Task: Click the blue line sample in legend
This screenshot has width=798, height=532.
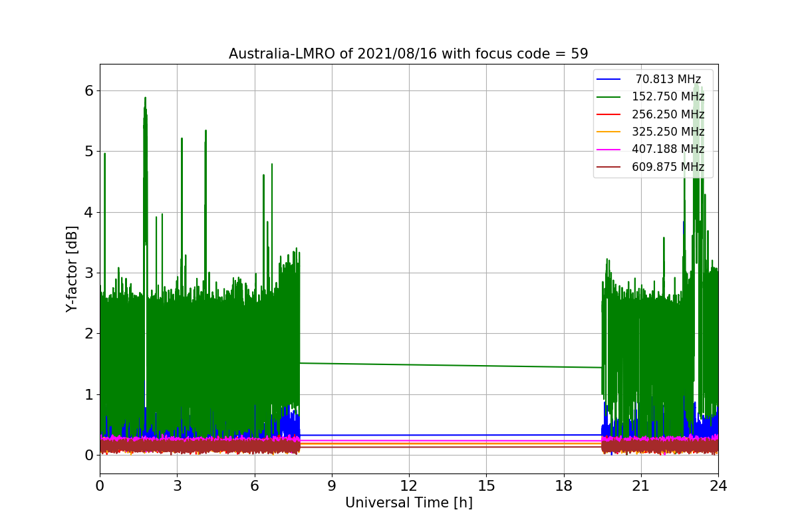Action: tap(608, 80)
